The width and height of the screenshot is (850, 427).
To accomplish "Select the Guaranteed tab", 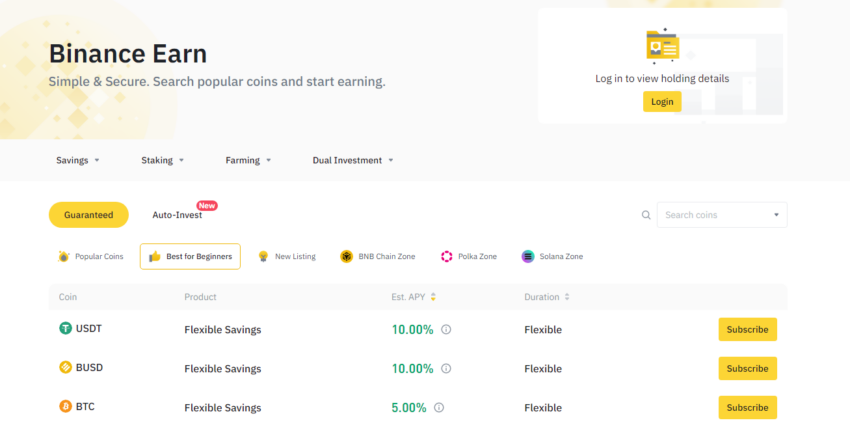I will coord(89,215).
